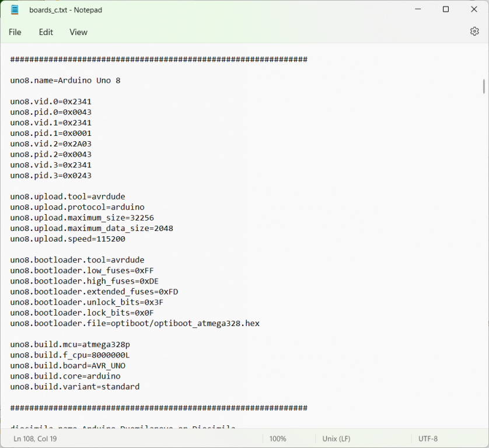
Task: Click the Notepad app icon in title bar
Action: coord(15,9)
